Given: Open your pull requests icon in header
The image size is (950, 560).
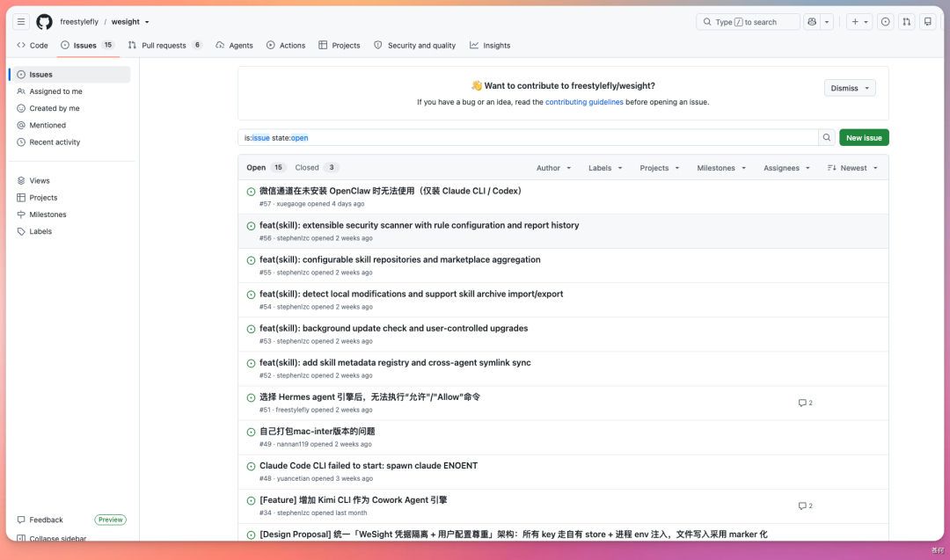Looking at the screenshot, I should 906,22.
